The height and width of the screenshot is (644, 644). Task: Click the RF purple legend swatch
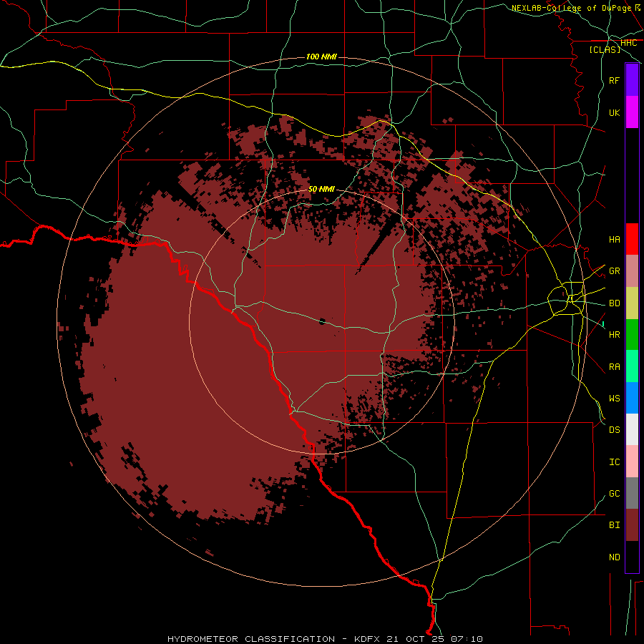click(632, 80)
